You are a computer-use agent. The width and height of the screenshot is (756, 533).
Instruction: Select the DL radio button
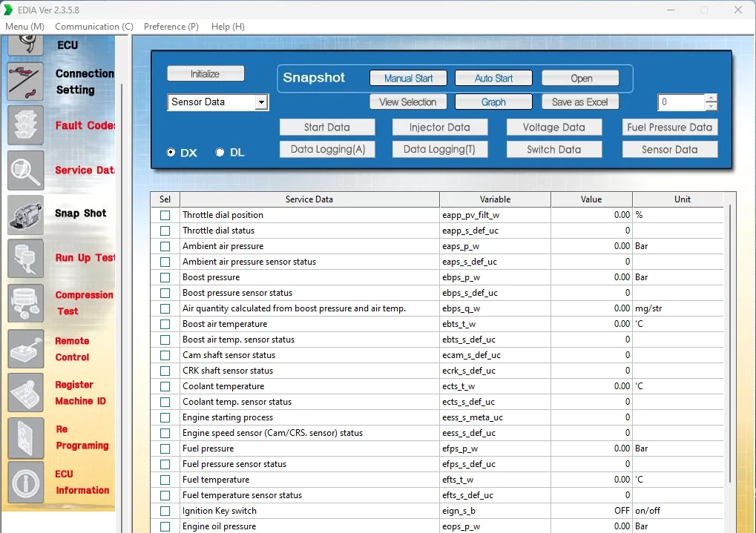220,153
